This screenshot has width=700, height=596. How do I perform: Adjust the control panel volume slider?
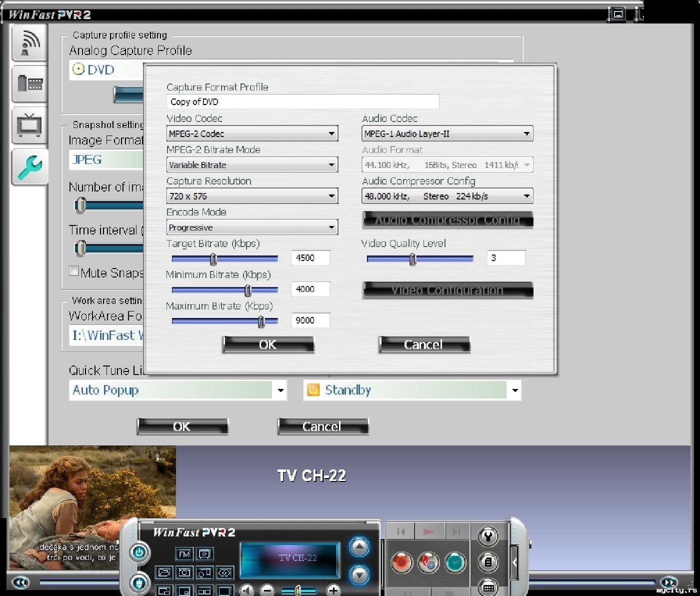coord(299,590)
